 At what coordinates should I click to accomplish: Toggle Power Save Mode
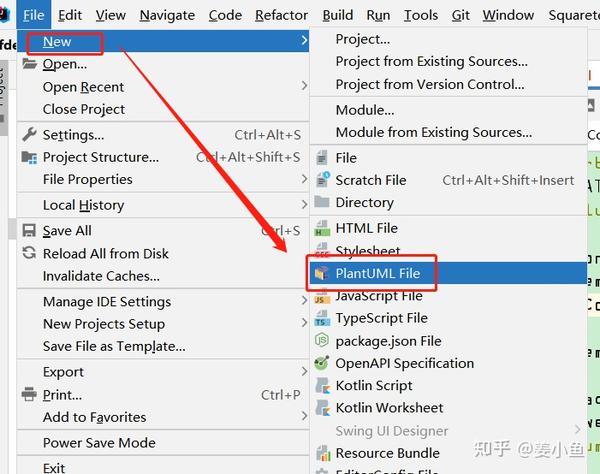tap(99, 443)
